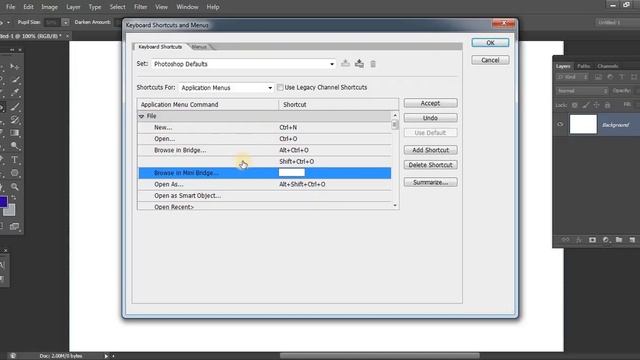Select Open as Smart Object... row
The width and height of the screenshot is (640, 360).
(264, 196)
